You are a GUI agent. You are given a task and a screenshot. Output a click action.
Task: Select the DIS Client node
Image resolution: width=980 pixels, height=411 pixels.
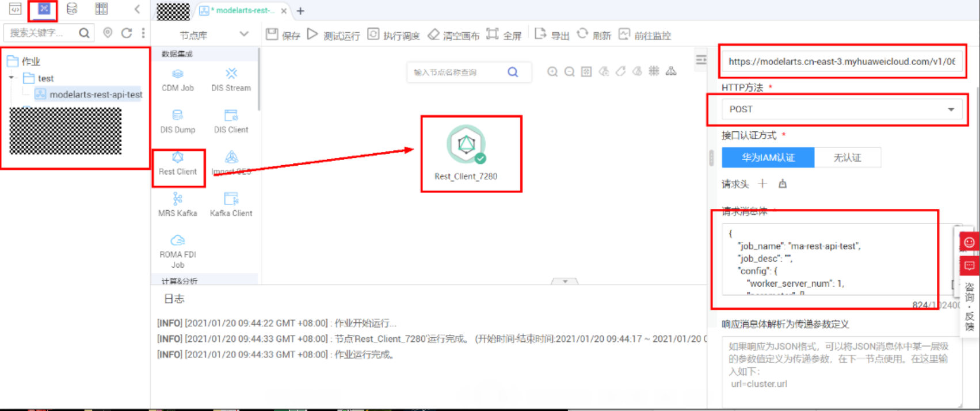tap(231, 122)
